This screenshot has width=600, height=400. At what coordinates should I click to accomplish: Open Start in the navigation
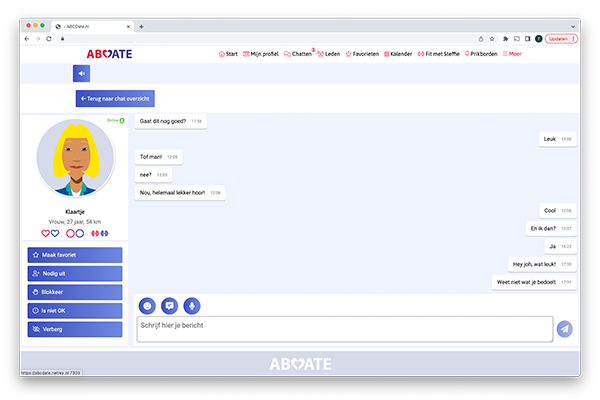tap(228, 54)
